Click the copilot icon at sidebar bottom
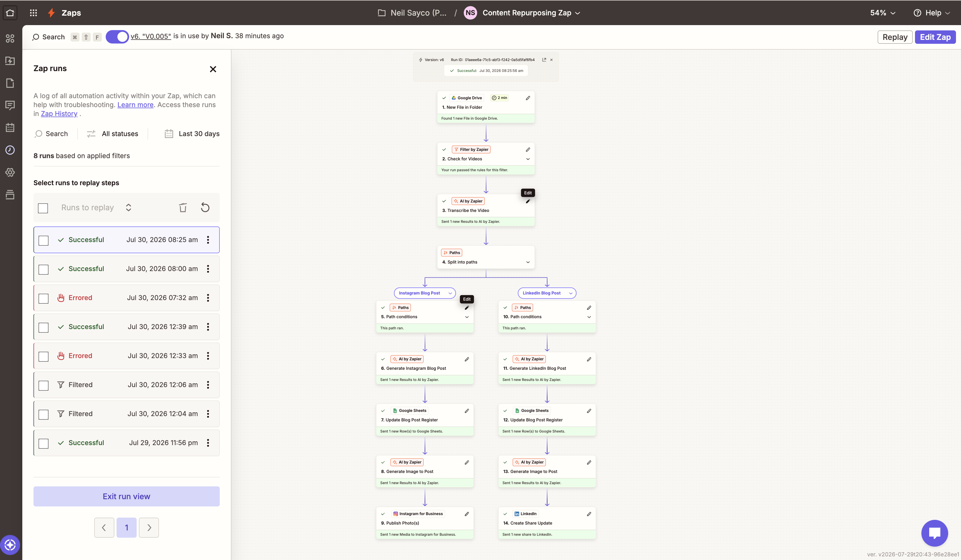 [x=10, y=545]
